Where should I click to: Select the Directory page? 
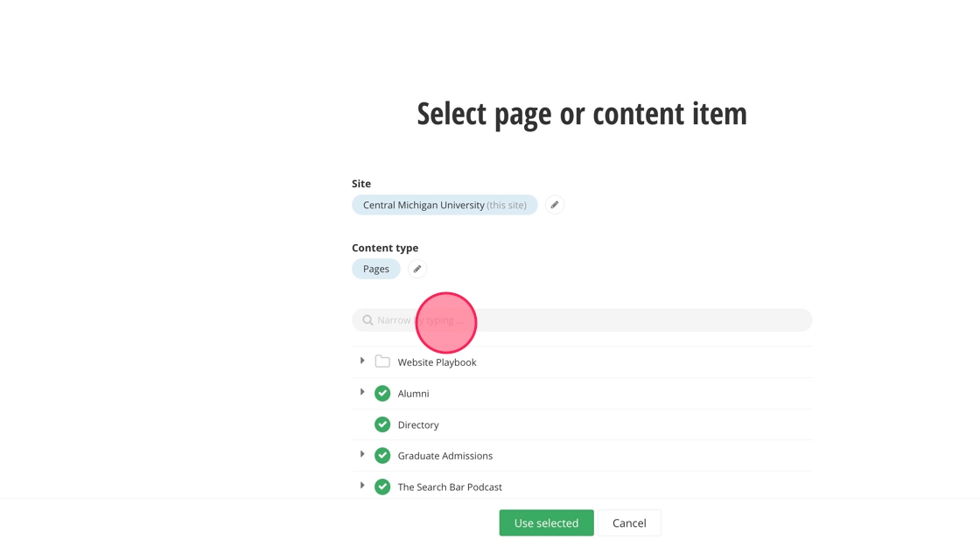tap(418, 425)
